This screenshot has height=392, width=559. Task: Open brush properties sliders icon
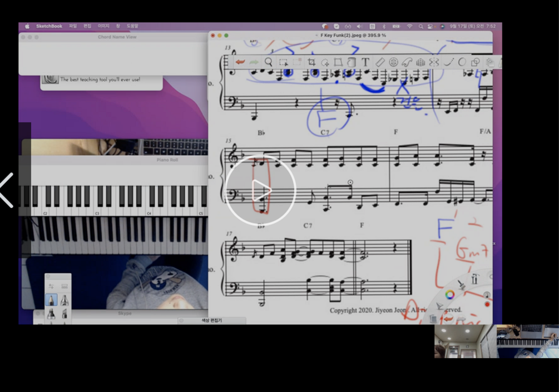click(x=51, y=286)
